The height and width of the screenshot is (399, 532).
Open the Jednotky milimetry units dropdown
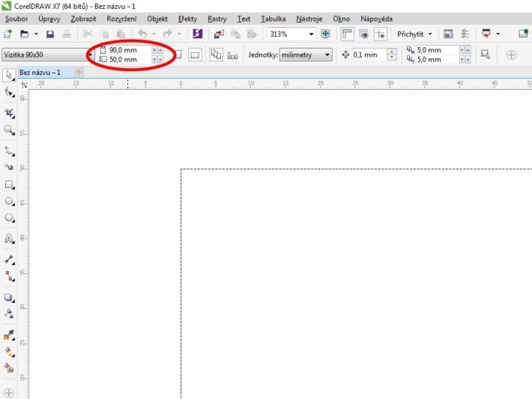(x=327, y=55)
